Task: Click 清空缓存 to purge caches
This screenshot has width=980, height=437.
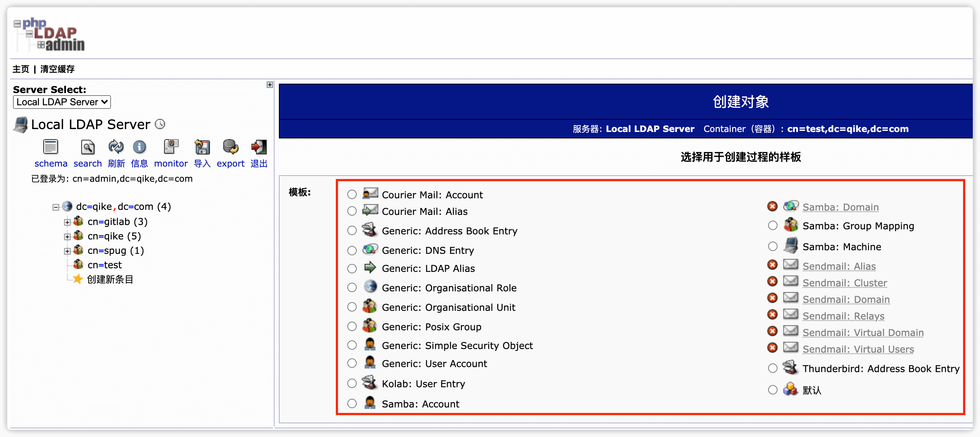Action: pyautogui.click(x=57, y=69)
